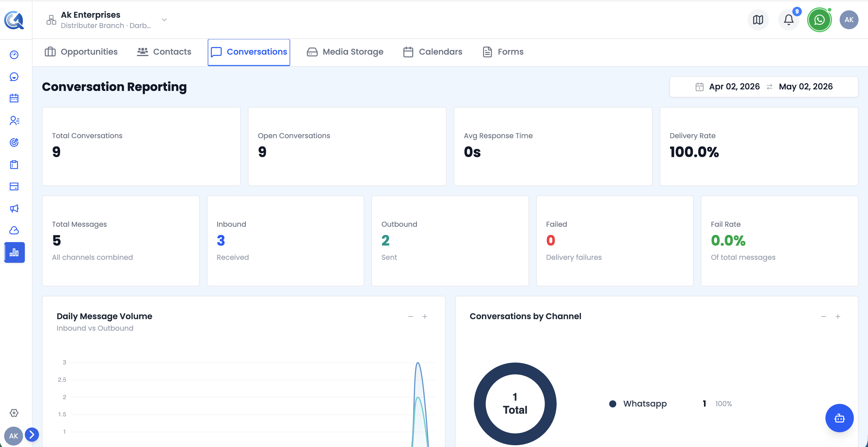Click the Inbound count 3

(221, 241)
